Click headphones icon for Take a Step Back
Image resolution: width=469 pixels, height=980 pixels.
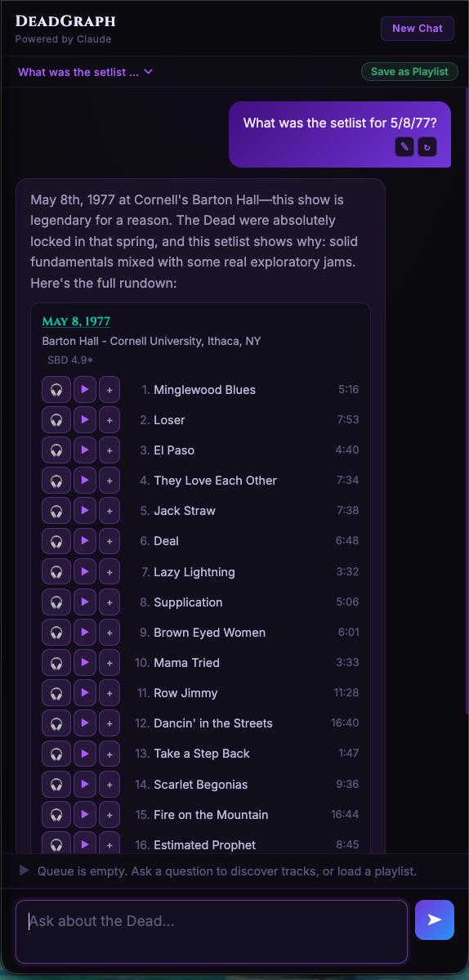tap(56, 754)
